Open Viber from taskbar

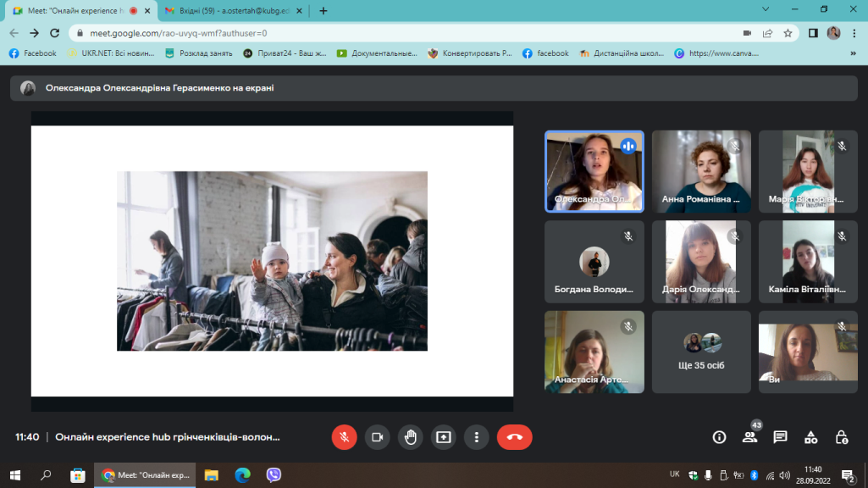pyautogui.click(x=274, y=475)
